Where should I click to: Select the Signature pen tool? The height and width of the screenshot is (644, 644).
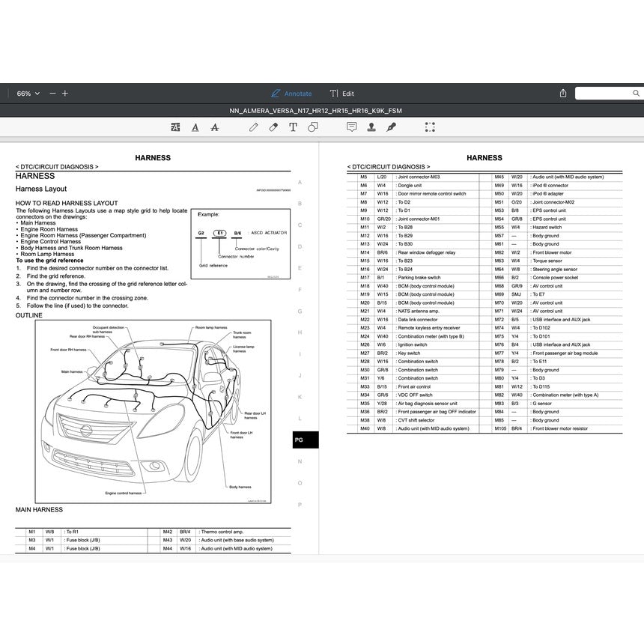coord(391,127)
